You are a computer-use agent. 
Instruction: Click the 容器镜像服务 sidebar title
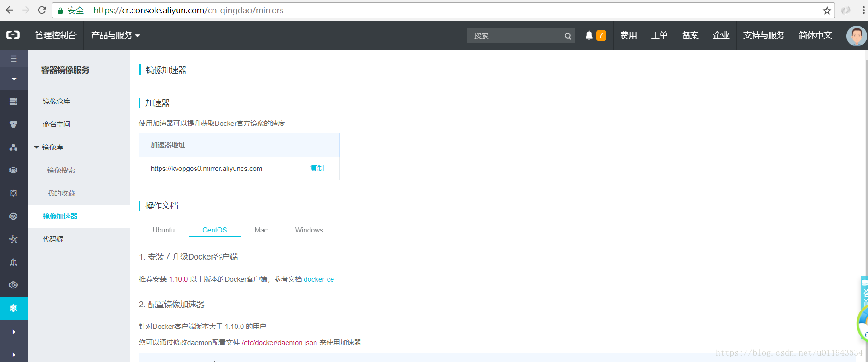(65, 70)
